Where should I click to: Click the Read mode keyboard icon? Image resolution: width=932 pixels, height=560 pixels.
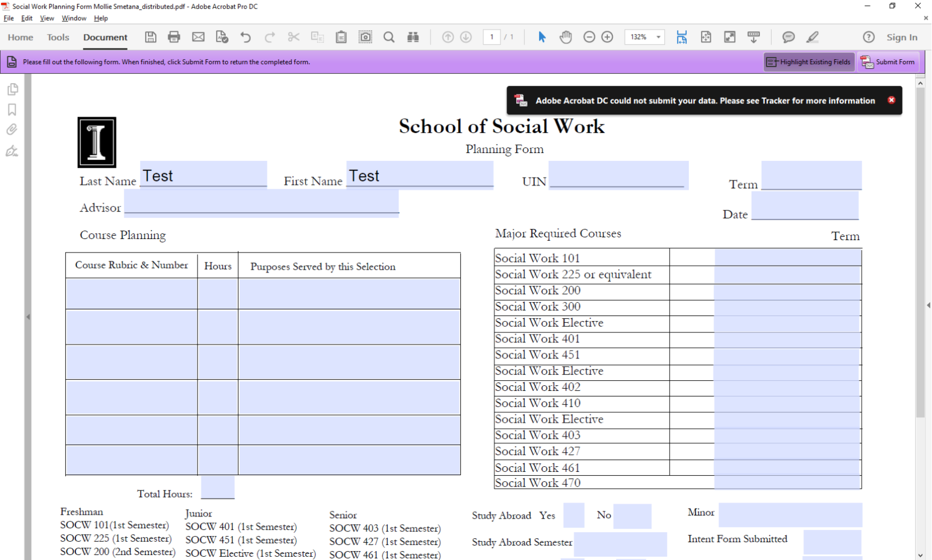pyautogui.click(x=754, y=37)
